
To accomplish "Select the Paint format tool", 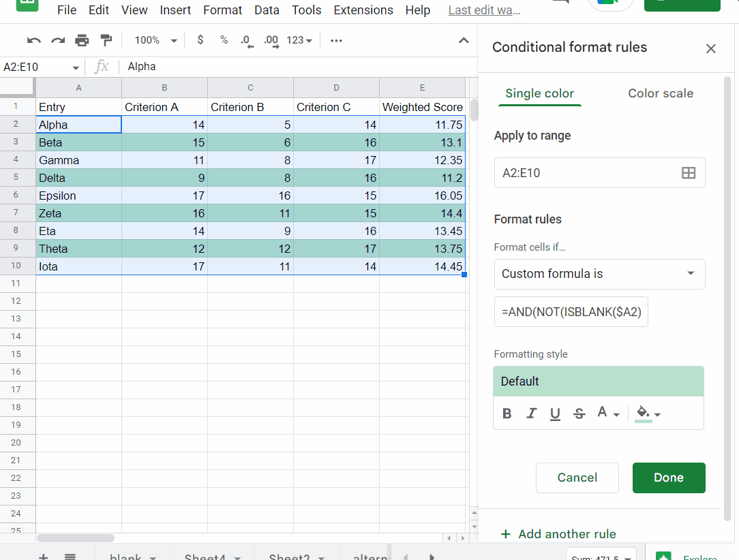I will pos(106,40).
